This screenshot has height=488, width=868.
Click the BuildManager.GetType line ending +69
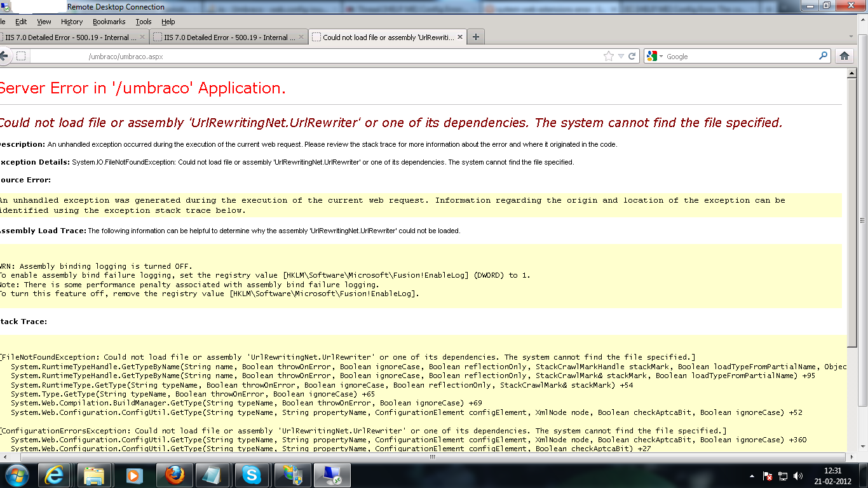pyautogui.click(x=247, y=403)
